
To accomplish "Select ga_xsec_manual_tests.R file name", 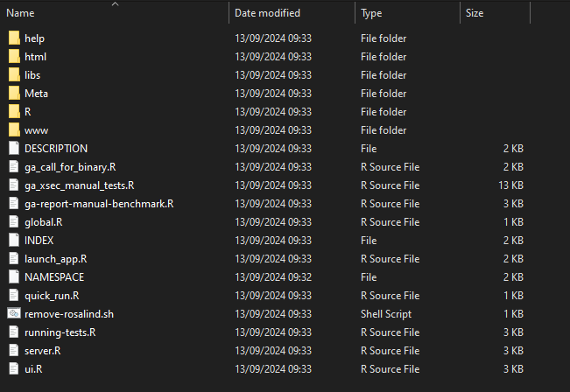I will (79, 185).
